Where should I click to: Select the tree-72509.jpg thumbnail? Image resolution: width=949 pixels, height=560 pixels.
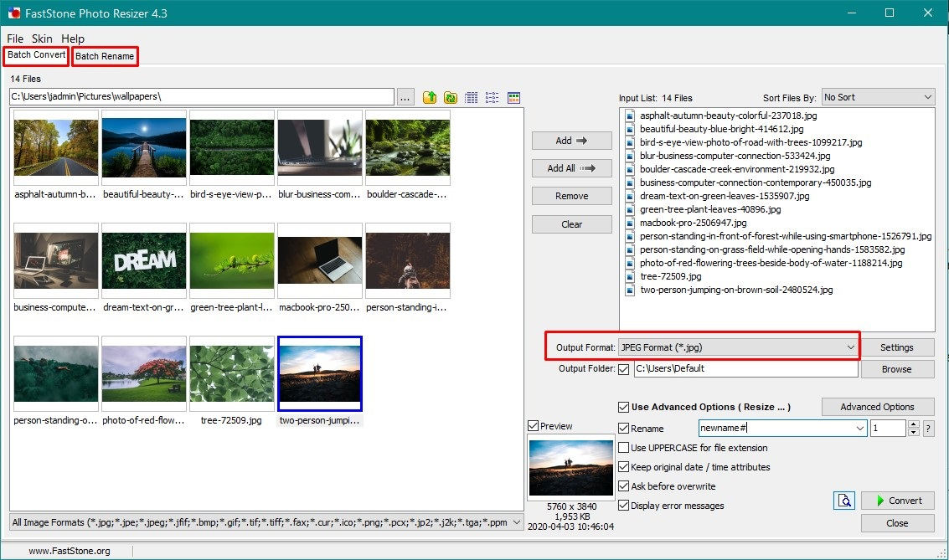tap(232, 373)
